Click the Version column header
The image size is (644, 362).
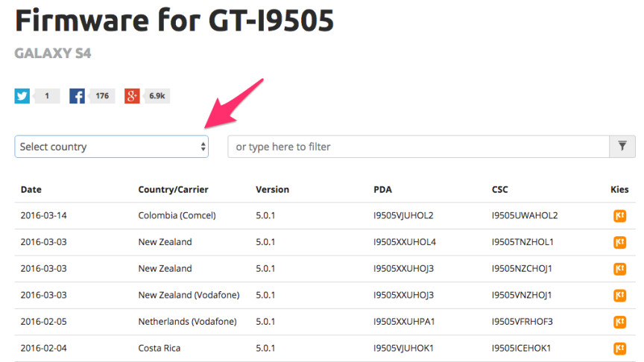(272, 190)
